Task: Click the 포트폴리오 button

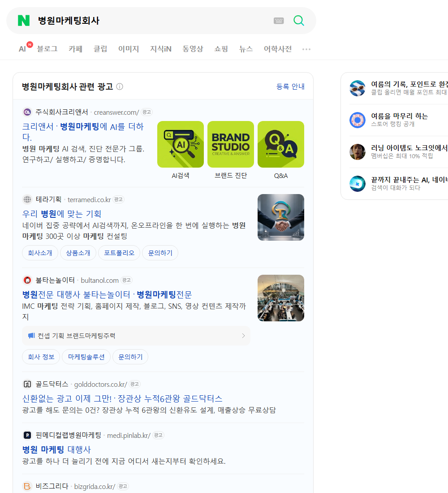Action: (x=119, y=253)
